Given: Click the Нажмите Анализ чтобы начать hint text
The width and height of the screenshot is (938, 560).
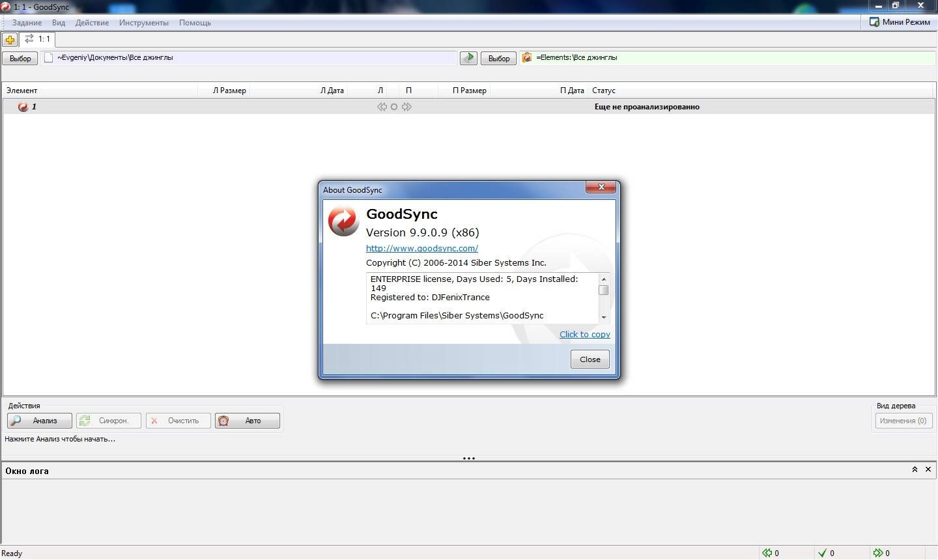Looking at the screenshot, I should (60, 439).
